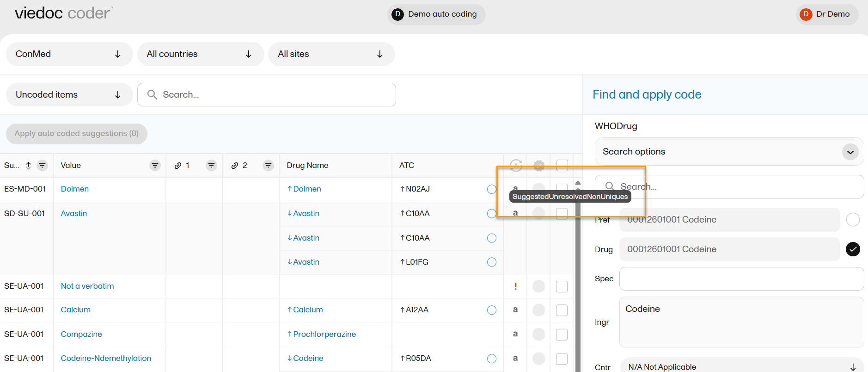Viewport: 868px width, 372px height.
Task: Click the warning icon on Not a verbatim row
Action: (515, 286)
